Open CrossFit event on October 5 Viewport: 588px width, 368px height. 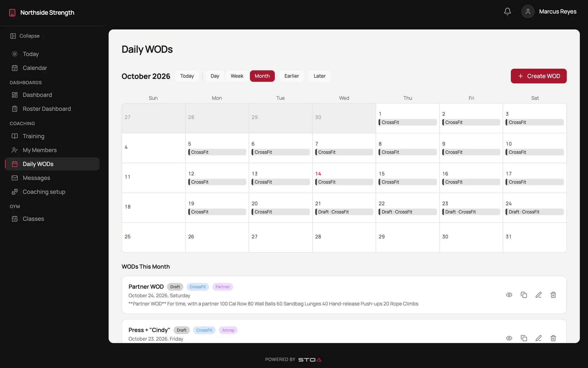[x=217, y=152]
